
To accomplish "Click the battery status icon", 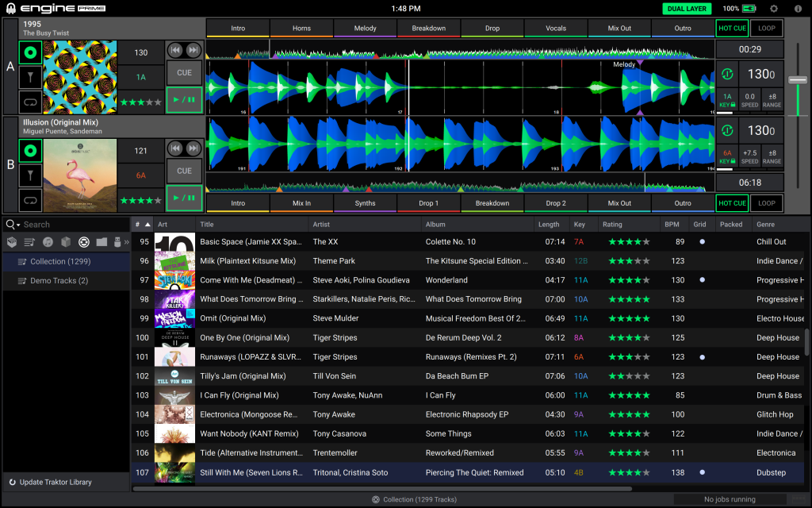I will (x=749, y=9).
